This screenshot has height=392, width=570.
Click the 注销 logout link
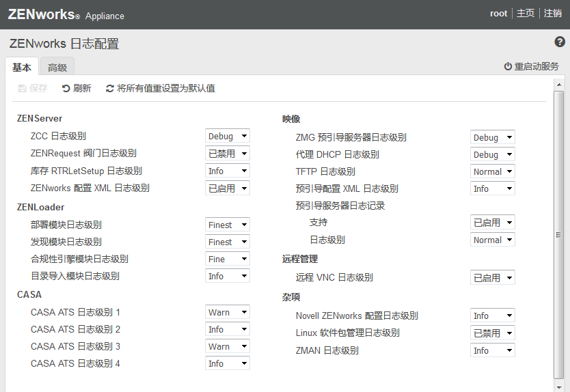click(552, 14)
